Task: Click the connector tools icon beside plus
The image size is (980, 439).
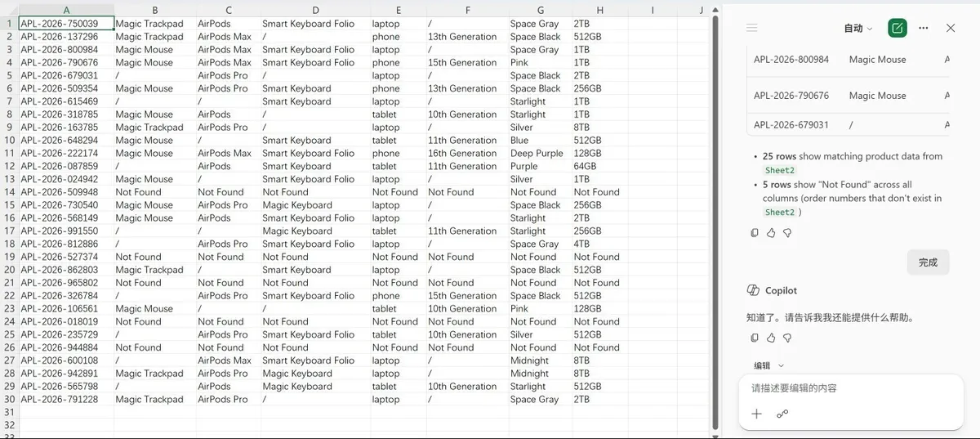Action: coord(782,414)
